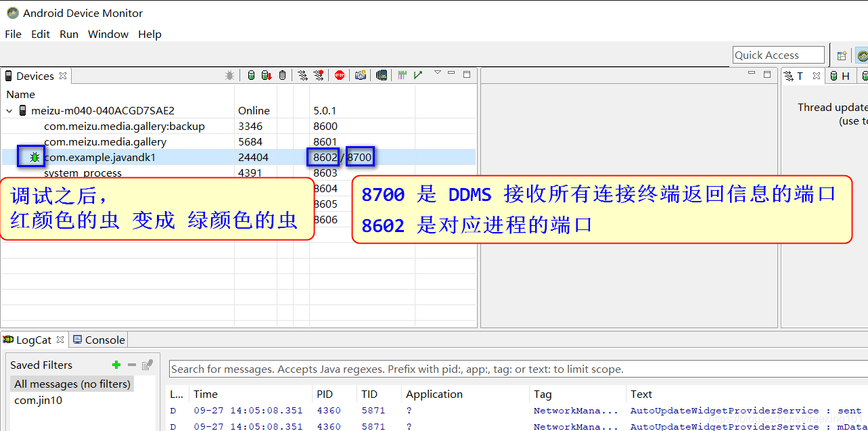Select the com.jin10 saved filter
The width and height of the screenshot is (868, 431).
(39, 400)
